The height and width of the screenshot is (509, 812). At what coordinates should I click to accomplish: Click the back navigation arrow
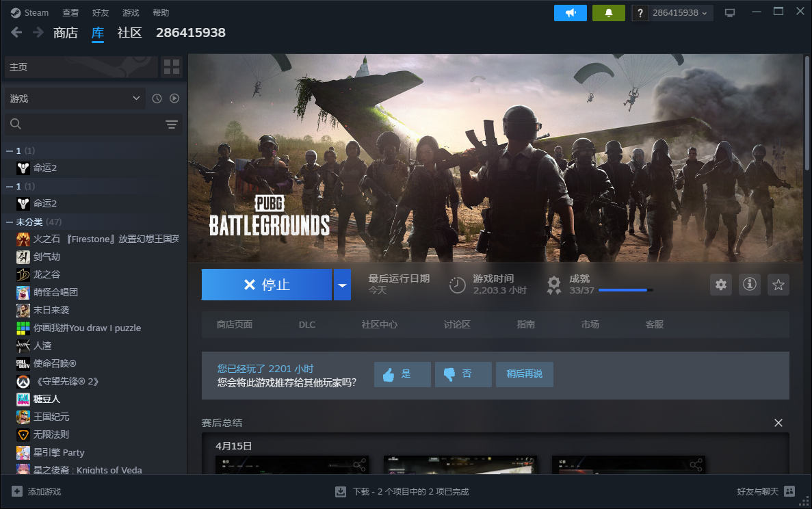(16, 32)
